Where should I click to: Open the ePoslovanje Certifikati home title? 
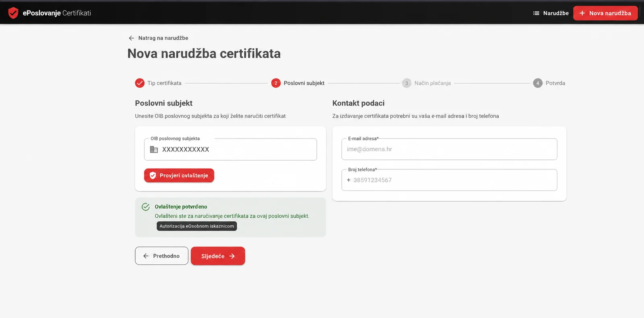point(57,13)
